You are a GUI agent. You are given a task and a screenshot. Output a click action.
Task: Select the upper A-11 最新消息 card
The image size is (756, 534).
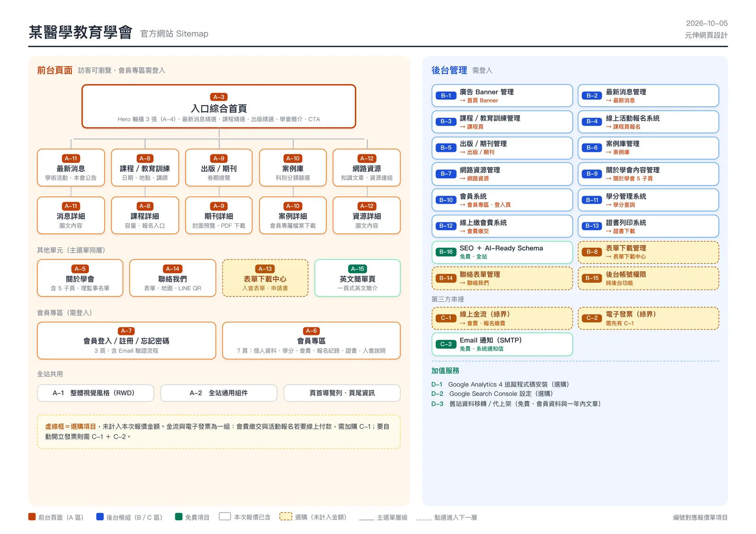click(x=71, y=168)
